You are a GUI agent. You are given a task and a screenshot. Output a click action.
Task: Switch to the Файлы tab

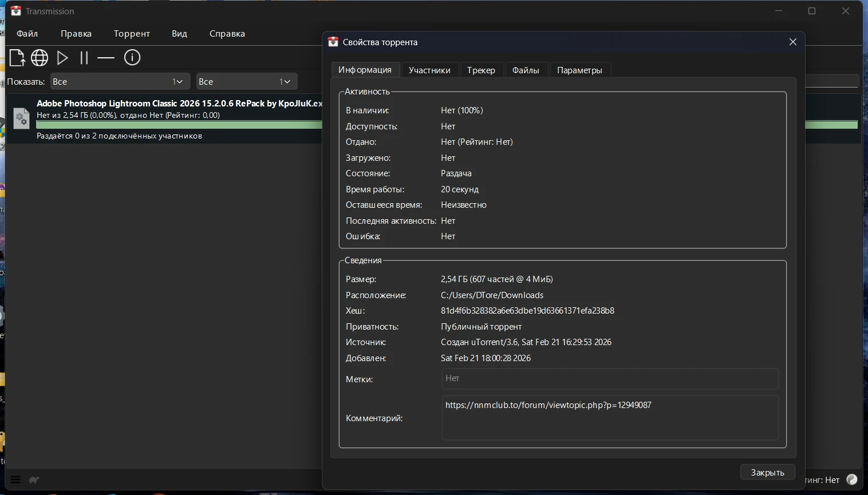point(525,70)
